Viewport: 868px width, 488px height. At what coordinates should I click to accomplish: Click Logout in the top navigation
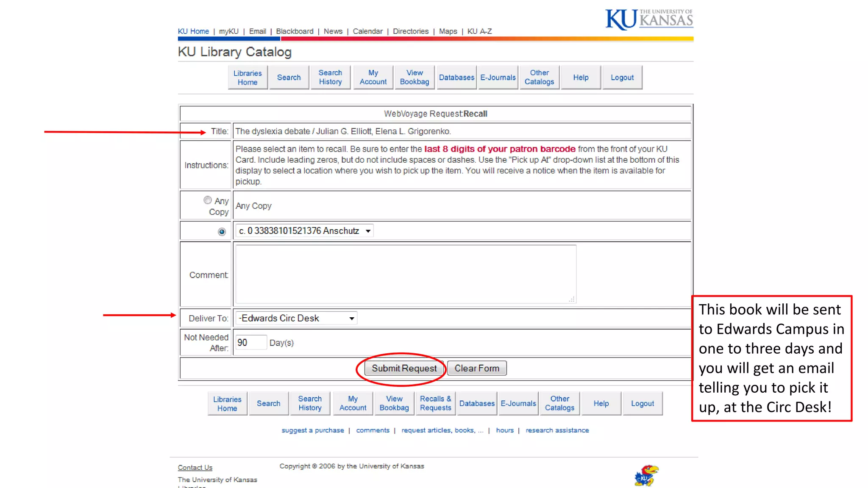622,78
